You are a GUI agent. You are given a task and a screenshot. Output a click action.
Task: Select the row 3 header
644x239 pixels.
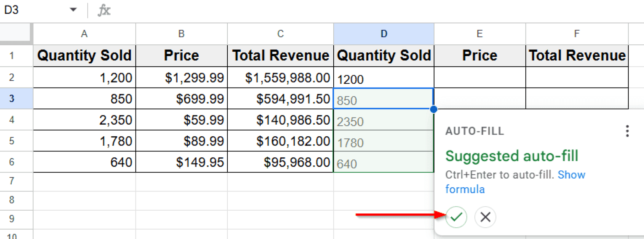(x=12, y=99)
